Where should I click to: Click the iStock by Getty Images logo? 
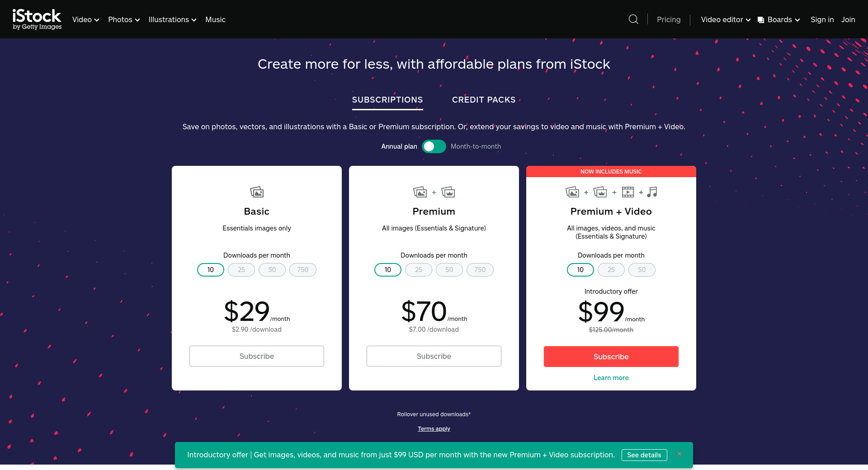37,19
